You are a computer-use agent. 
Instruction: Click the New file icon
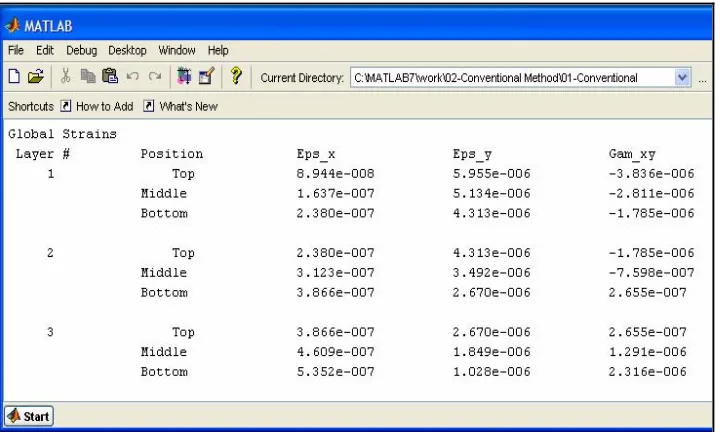[x=14, y=76]
